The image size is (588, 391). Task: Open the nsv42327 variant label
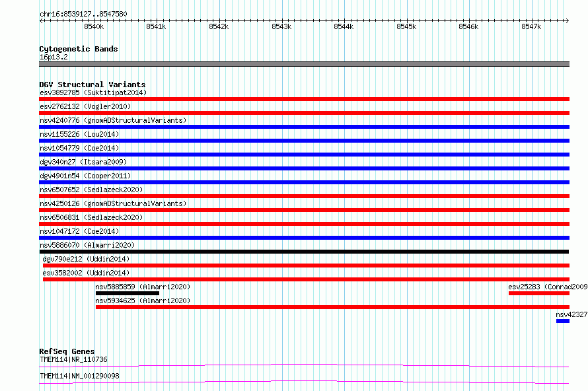click(571, 314)
